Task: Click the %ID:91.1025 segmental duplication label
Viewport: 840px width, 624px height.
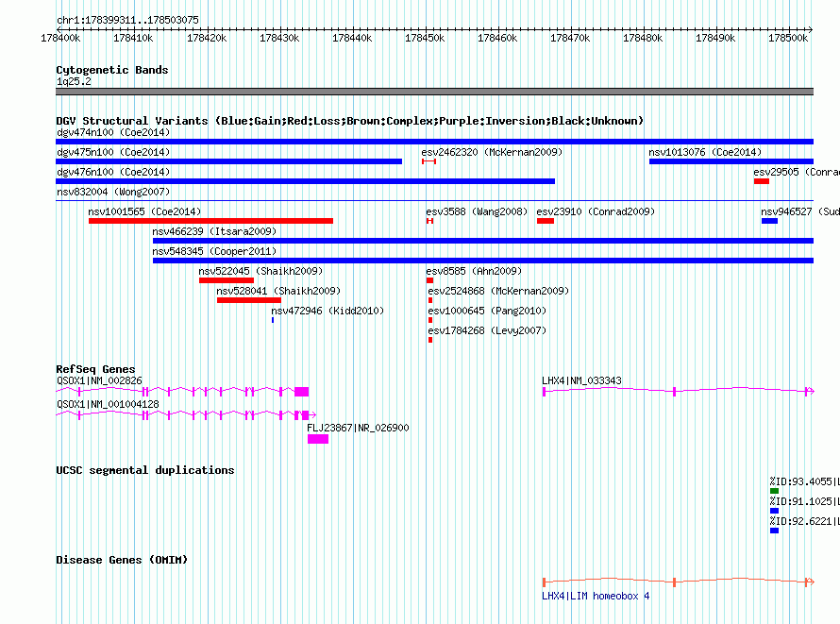Action: [x=805, y=501]
